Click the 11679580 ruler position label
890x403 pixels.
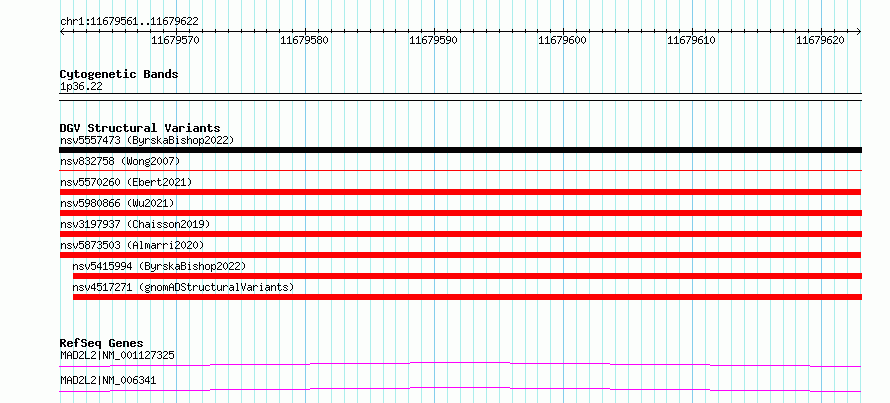pos(304,40)
